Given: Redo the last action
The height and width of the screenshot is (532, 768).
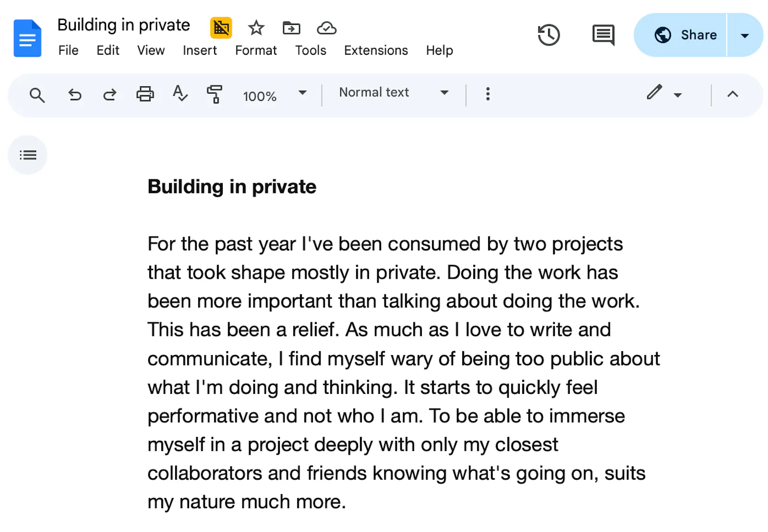Looking at the screenshot, I should click(x=110, y=95).
